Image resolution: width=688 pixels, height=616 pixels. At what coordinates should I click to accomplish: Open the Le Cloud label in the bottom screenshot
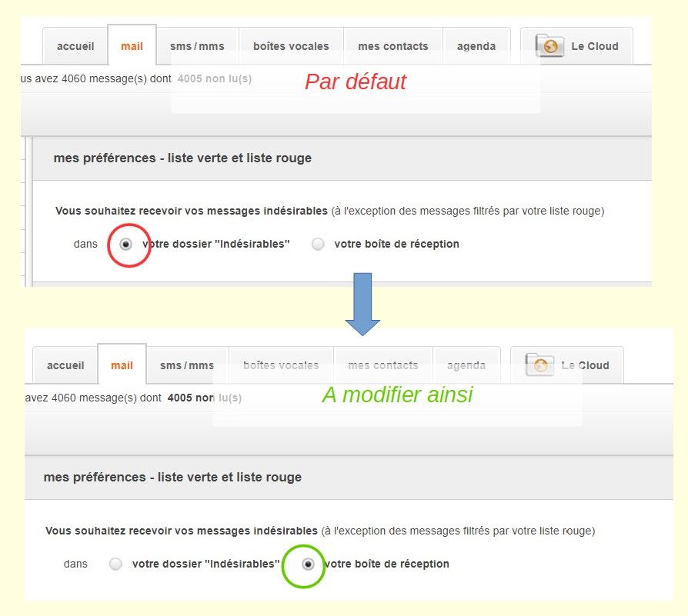coord(586,365)
